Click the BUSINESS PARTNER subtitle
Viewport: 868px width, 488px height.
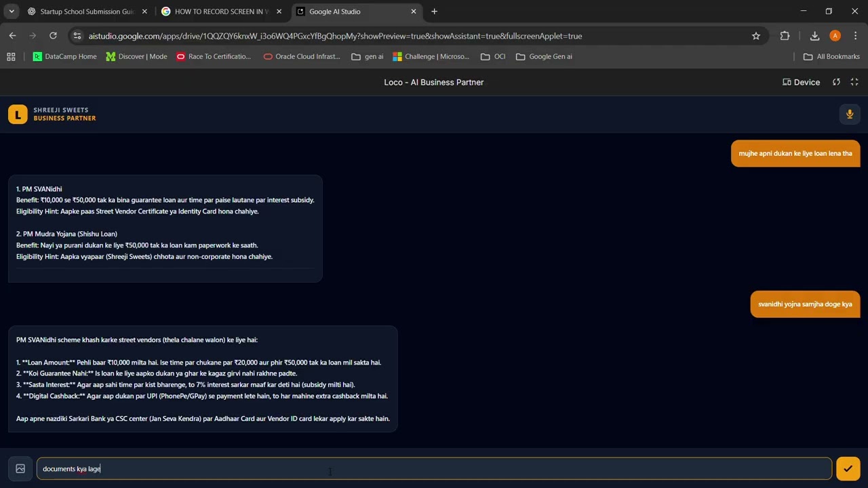tap(64, 119)
